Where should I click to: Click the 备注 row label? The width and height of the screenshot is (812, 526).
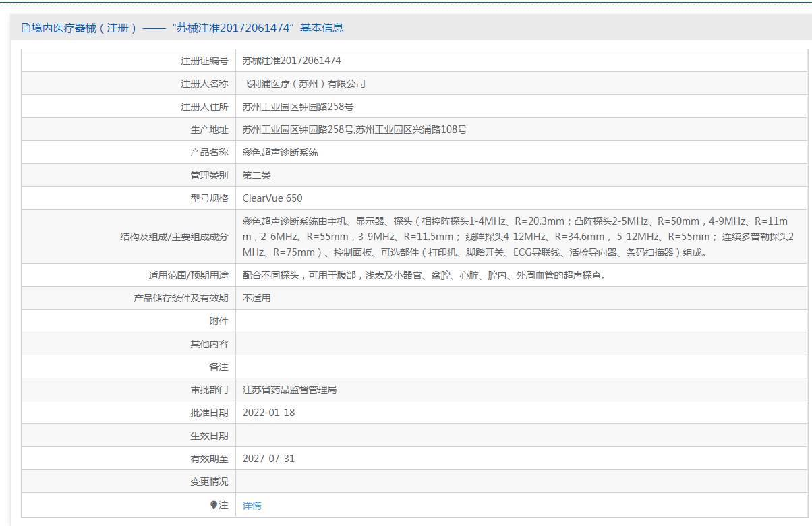pyautogui.click(x=219, y=367)
